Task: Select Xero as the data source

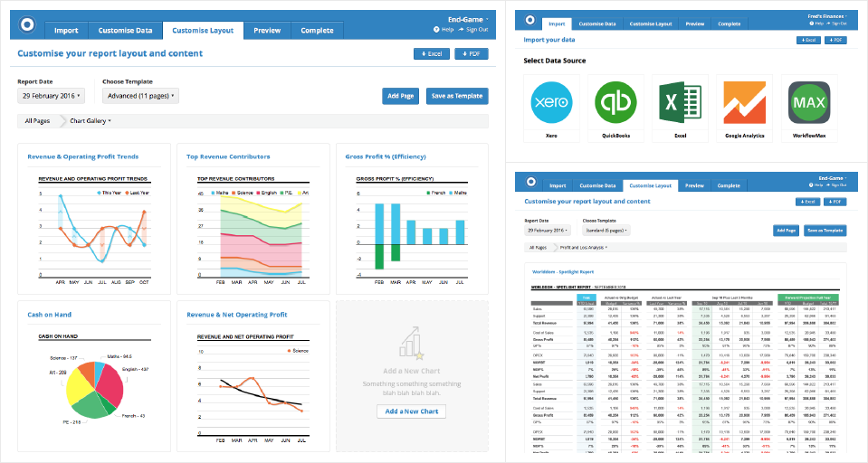Action: click(x=548, y=103)
